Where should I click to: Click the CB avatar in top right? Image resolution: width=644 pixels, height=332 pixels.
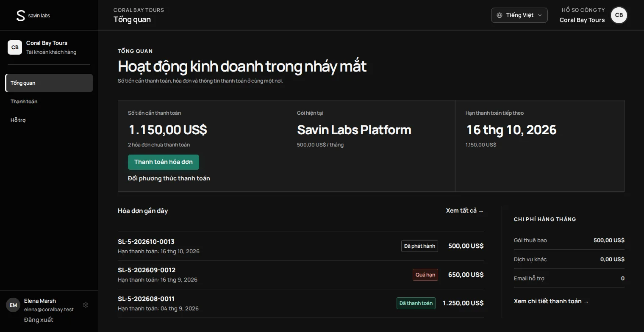pos(619,15)
